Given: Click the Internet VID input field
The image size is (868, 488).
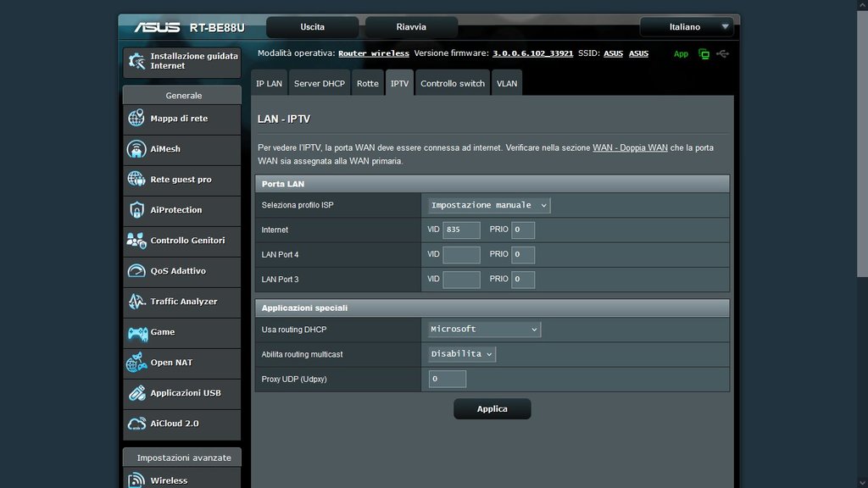Looking at the screenshot, I should (461, 230).
